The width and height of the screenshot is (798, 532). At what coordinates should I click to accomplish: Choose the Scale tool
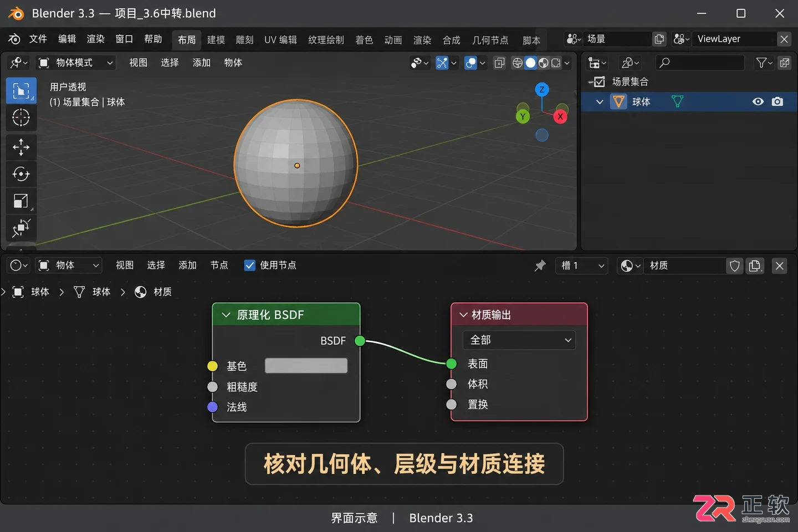click(x=21, y=201)
